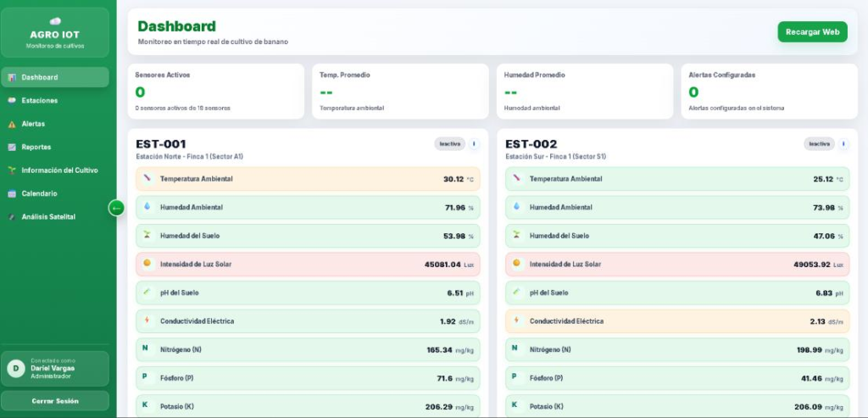Navigate to Reportes
This screenshot has width=868, height=418.
point(55,148)
